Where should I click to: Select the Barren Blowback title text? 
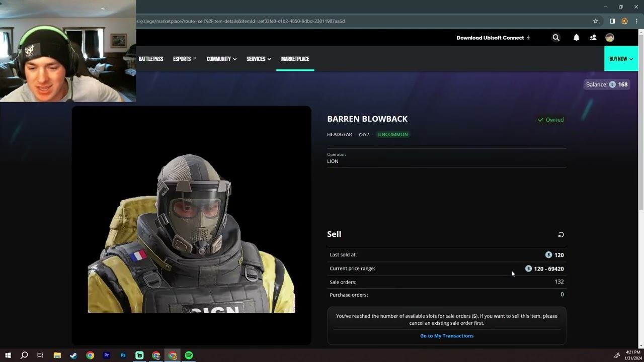367,119
